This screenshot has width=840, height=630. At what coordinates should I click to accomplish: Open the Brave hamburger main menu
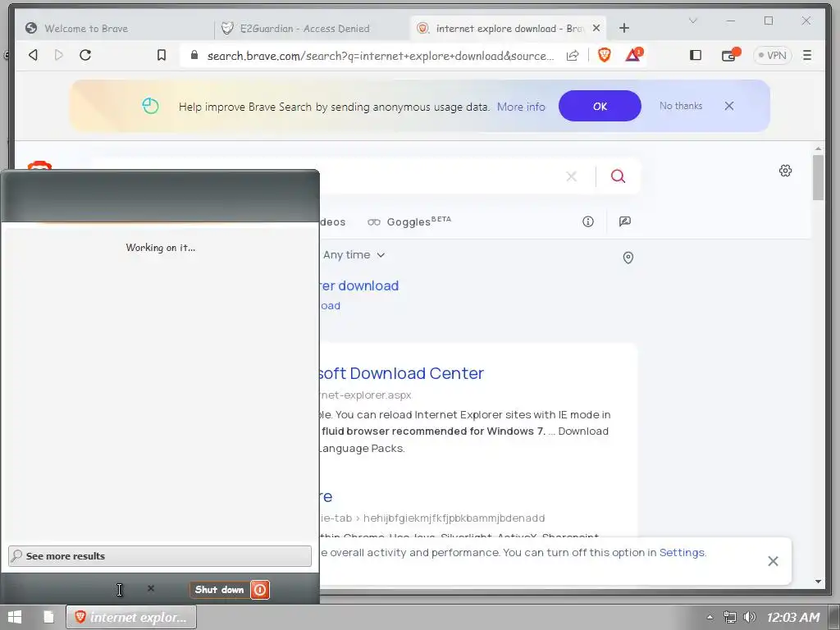(x=807, y=55)
